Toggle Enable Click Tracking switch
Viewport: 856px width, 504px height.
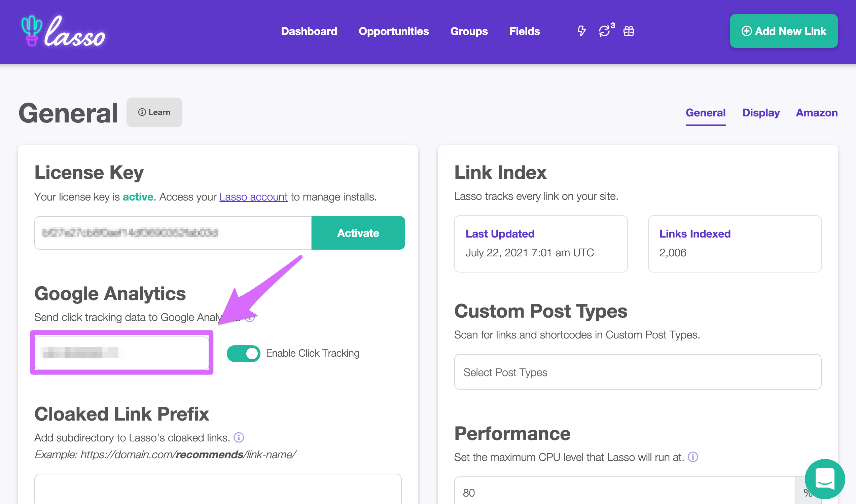[x=244, y=353]
